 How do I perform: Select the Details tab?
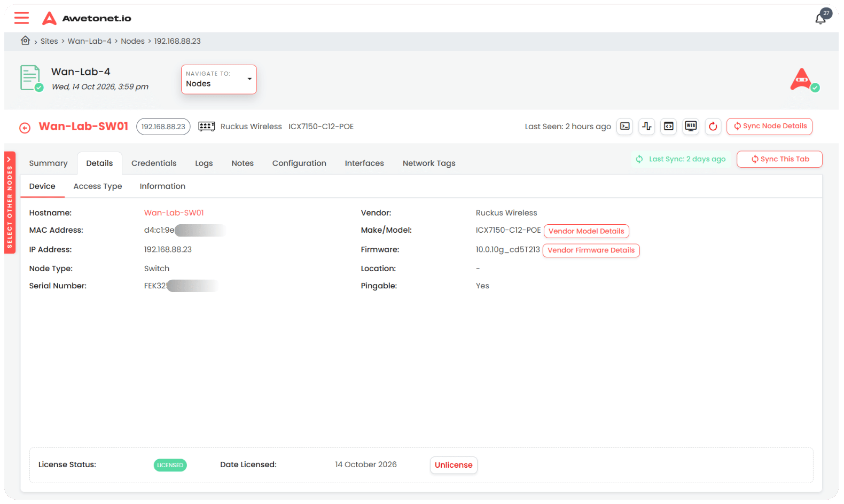point(99,163)
